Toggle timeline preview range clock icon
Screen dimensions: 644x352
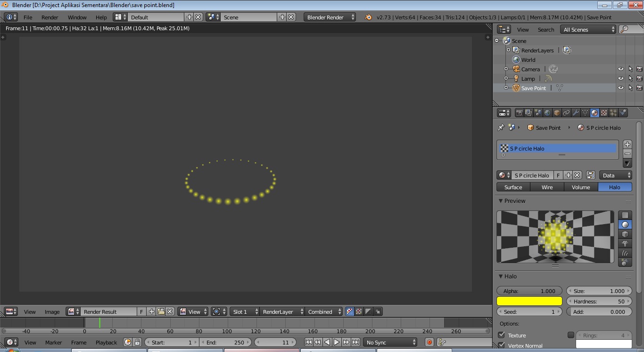coord(127,342)
